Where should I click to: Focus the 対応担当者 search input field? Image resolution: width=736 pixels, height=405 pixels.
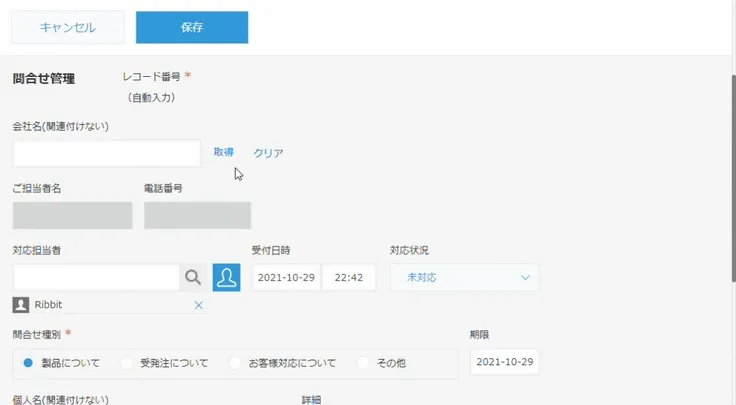coord(96,277)
